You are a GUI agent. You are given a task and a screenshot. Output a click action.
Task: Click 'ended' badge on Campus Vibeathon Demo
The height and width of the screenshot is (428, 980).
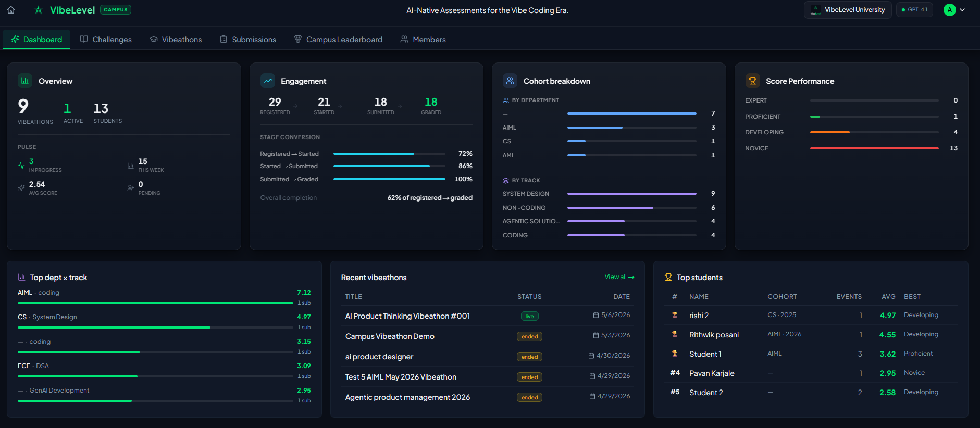click(x=529, y=336)
